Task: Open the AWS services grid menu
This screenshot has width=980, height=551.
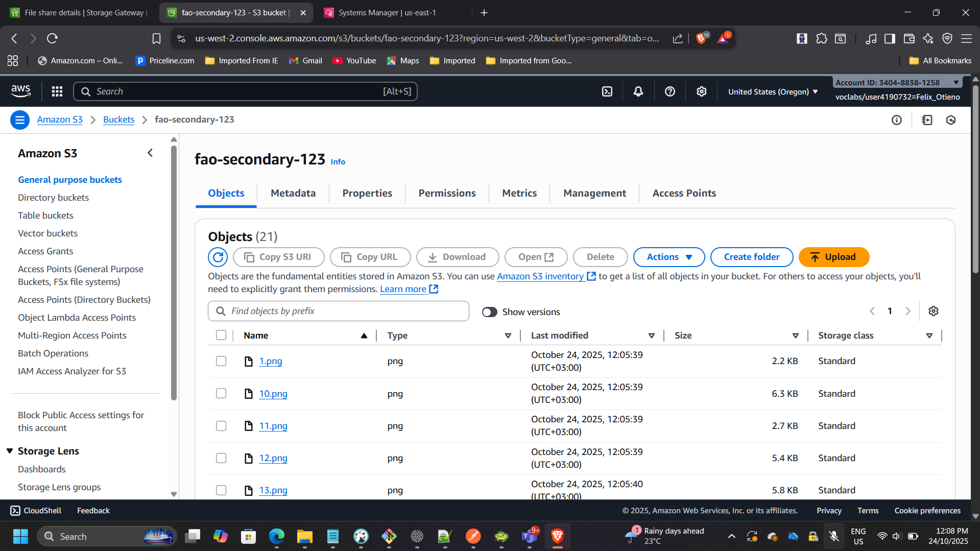Action: 57,91
